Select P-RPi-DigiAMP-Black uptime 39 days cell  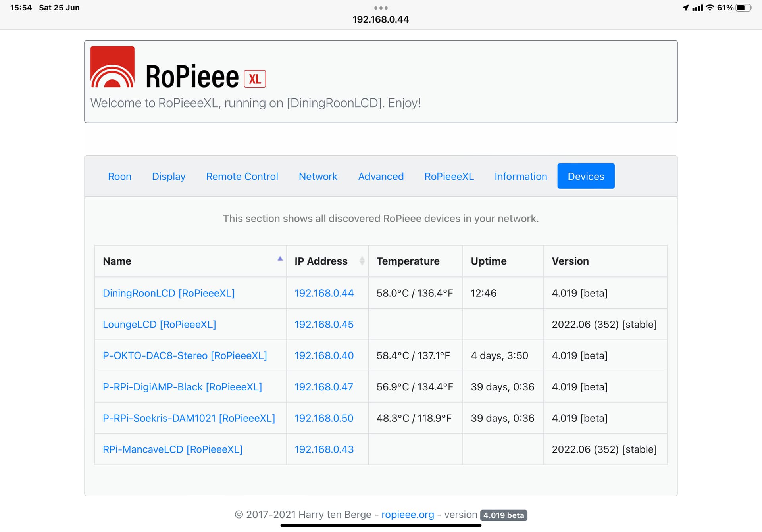pyautogui.click(x=503, y=387)
